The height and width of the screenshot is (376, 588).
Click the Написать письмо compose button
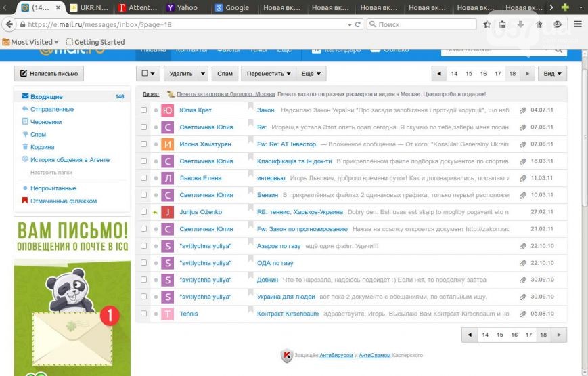coord(49,74)
